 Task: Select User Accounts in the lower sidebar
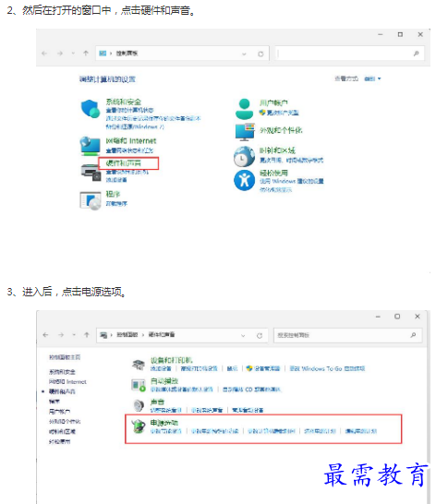[x=59, y=412]
